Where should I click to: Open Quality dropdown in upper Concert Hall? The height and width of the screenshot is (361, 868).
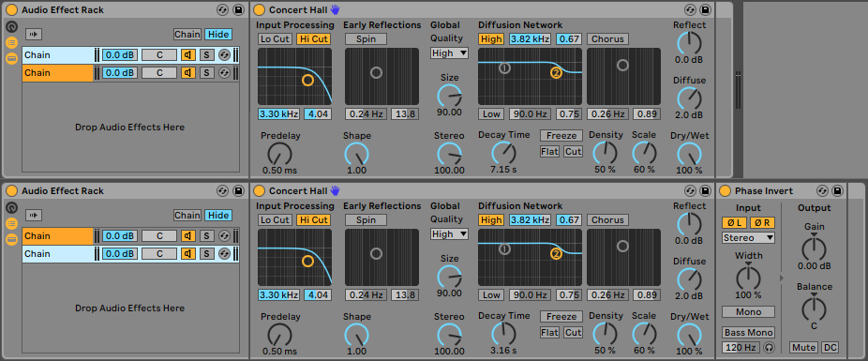[x=450, y=53]
